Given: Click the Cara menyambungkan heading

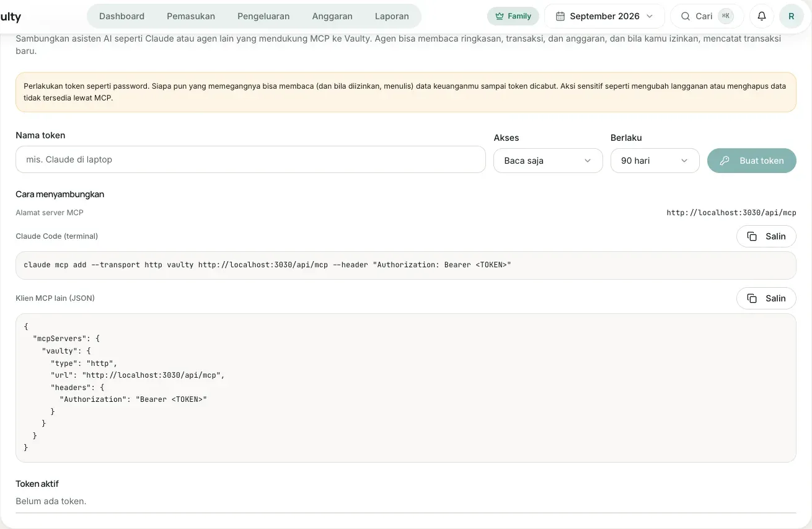Looking at the screenshot, I should coord(60,194).
